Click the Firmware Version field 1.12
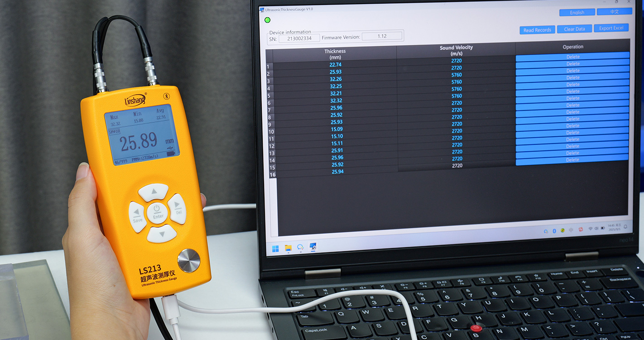 point(382,36)
